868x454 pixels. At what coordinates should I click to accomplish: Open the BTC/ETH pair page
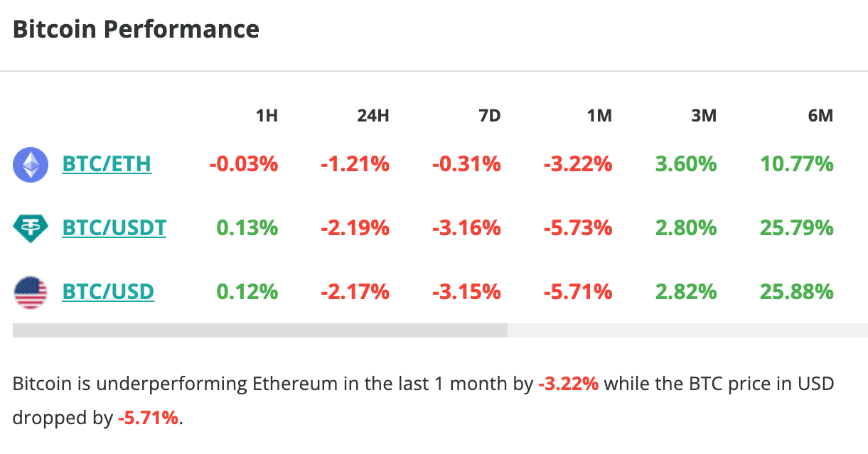107,163
